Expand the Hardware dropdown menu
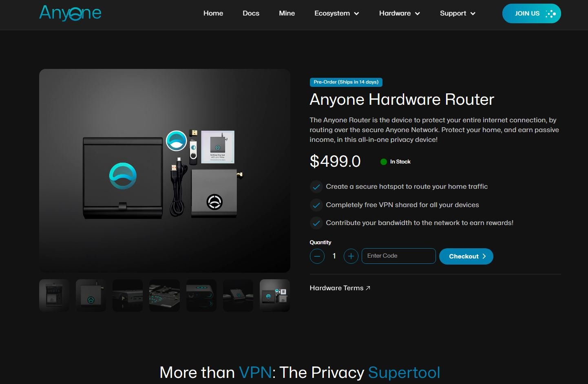Image resolution: width=588 pixels, height=384 pixels. coord(400,13)
